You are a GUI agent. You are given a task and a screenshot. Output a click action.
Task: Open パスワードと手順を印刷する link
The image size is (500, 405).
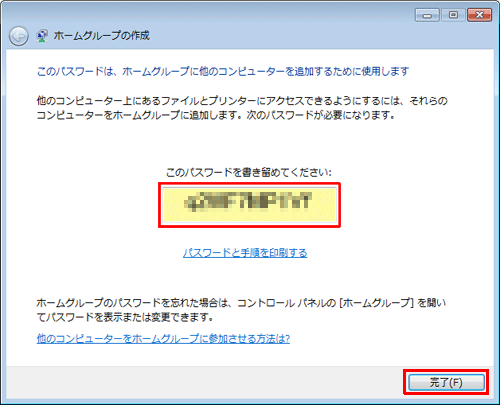[245, 253]
